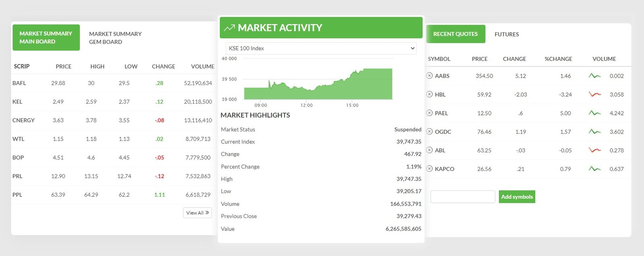
Task: Click the View All link
Action: (197, 213)
